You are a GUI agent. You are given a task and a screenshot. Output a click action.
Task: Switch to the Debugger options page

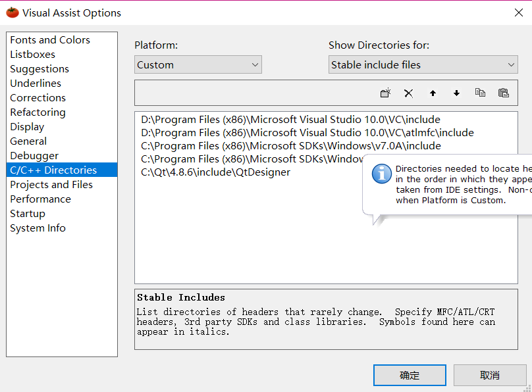[34, 156]
